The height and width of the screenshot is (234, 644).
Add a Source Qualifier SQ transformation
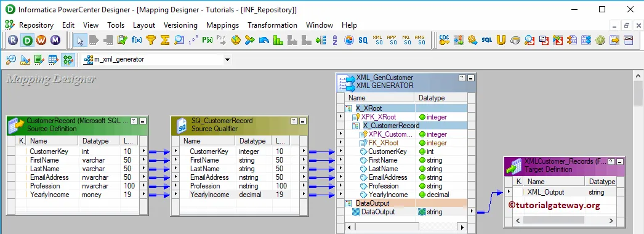(x=363, y=40)
